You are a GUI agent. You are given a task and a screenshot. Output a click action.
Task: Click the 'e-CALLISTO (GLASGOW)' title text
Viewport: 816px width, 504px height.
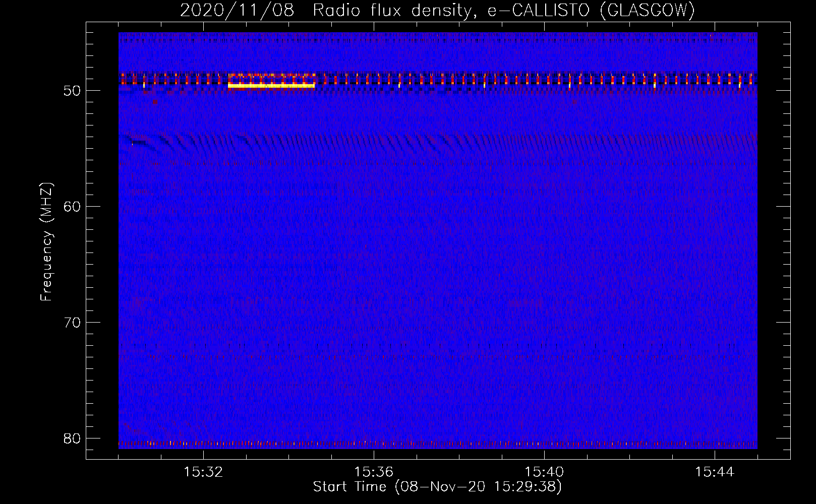tap(591, 11)
